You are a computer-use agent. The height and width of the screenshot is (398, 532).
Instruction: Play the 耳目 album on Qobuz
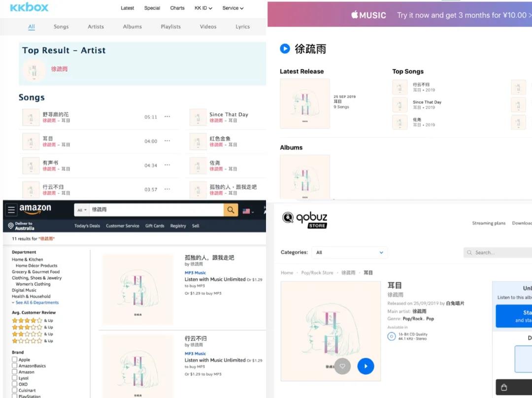point(366,366)
